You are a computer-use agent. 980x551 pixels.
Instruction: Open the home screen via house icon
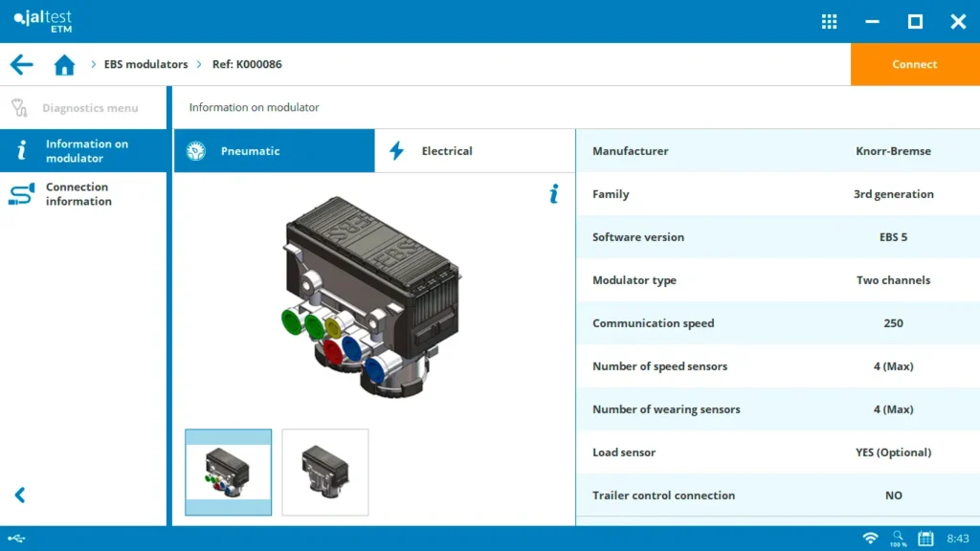tap(64, 64)
